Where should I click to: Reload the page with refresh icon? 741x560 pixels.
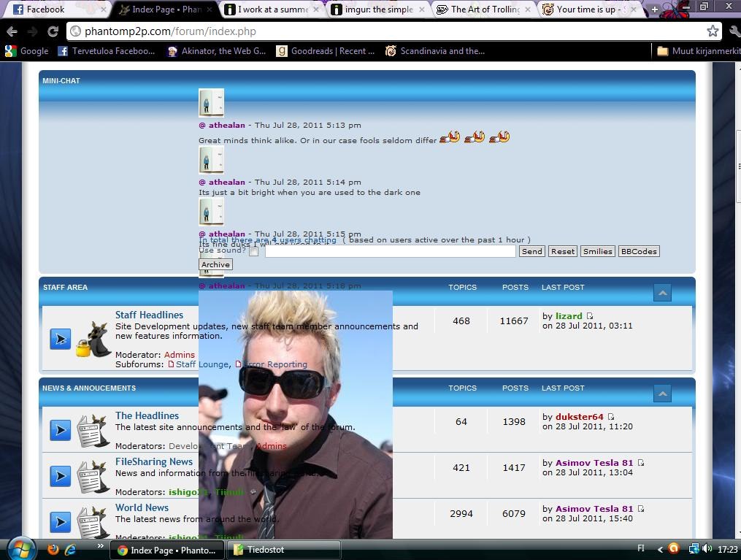pyautogui.click(x=53, y=31)
